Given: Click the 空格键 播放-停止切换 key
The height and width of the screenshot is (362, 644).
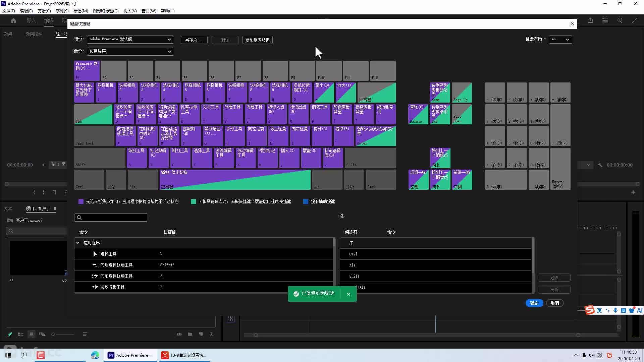Looking at the screenshot, I should (235, 180).
